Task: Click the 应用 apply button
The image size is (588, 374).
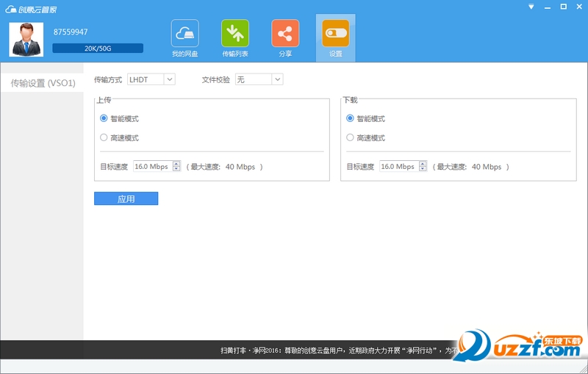Action: (x=126, y=198)
